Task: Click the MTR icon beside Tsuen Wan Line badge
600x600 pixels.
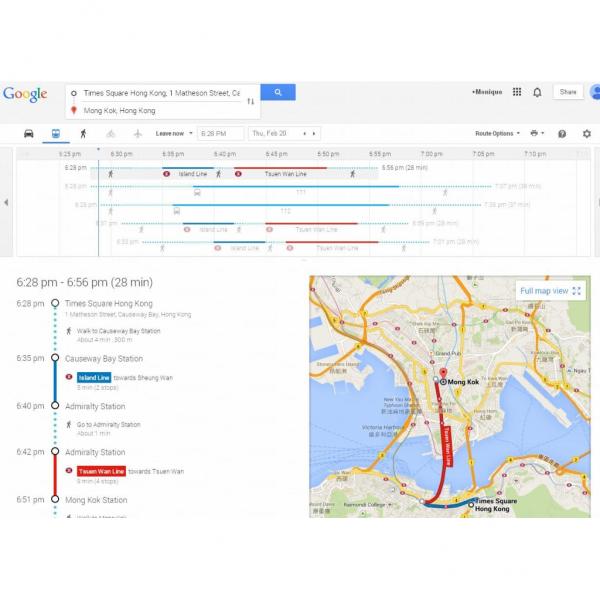Action: (x=69, y=470)
